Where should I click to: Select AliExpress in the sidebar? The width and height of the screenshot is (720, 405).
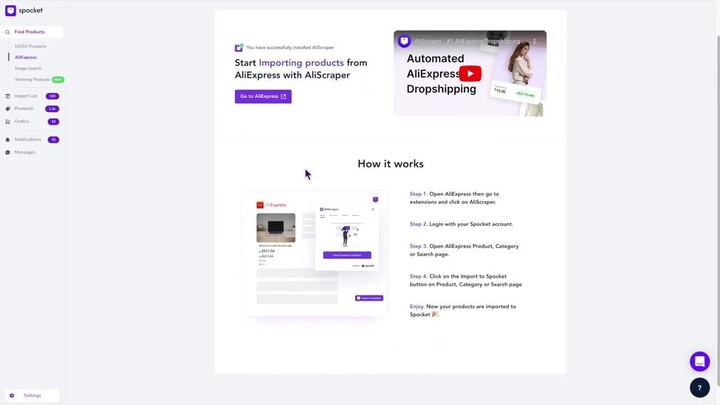tap(26, 57)
